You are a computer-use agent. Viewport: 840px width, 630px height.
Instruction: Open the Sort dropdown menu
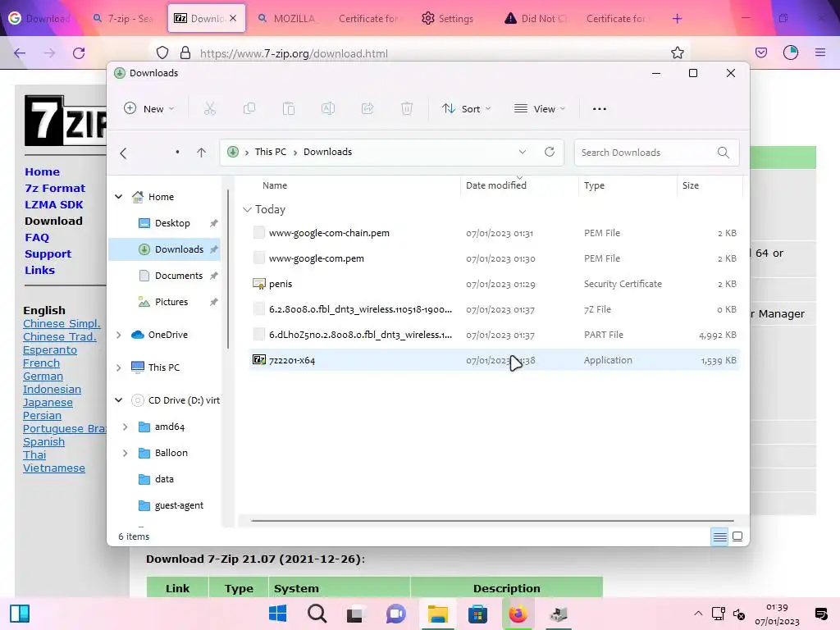coord(466,109)
